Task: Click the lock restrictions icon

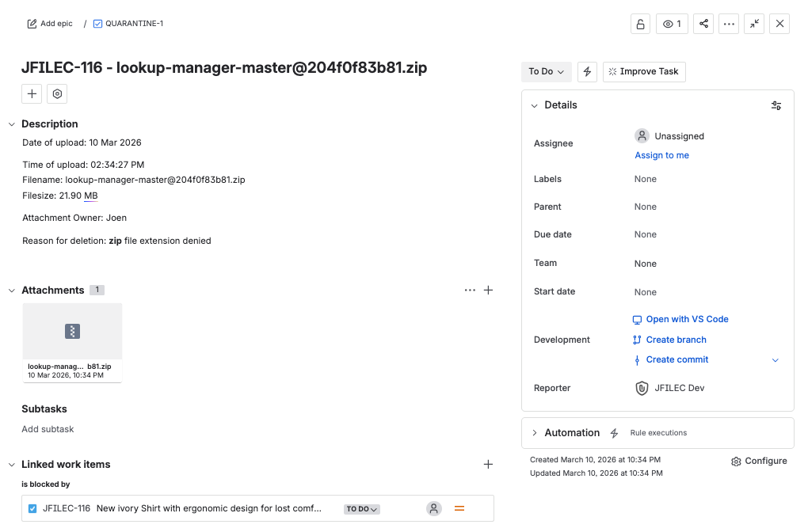Action: point(640,24)
